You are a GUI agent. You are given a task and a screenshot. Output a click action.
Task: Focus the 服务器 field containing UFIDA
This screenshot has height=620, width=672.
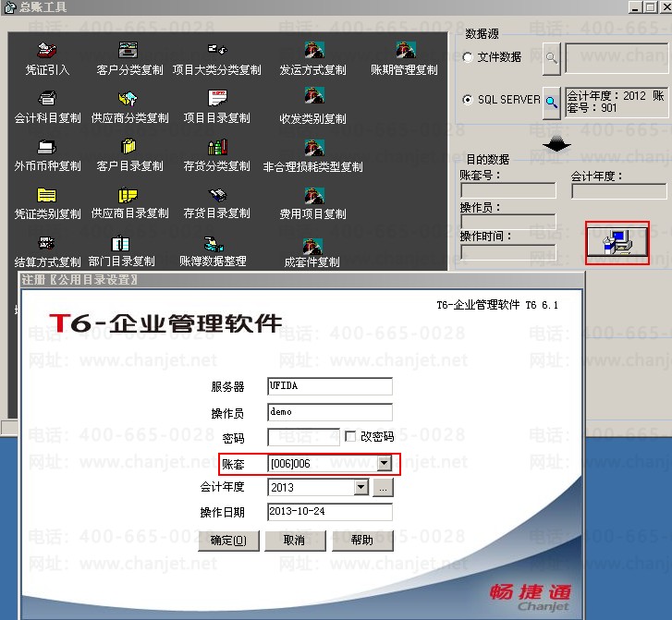click(x=330, y=386)
